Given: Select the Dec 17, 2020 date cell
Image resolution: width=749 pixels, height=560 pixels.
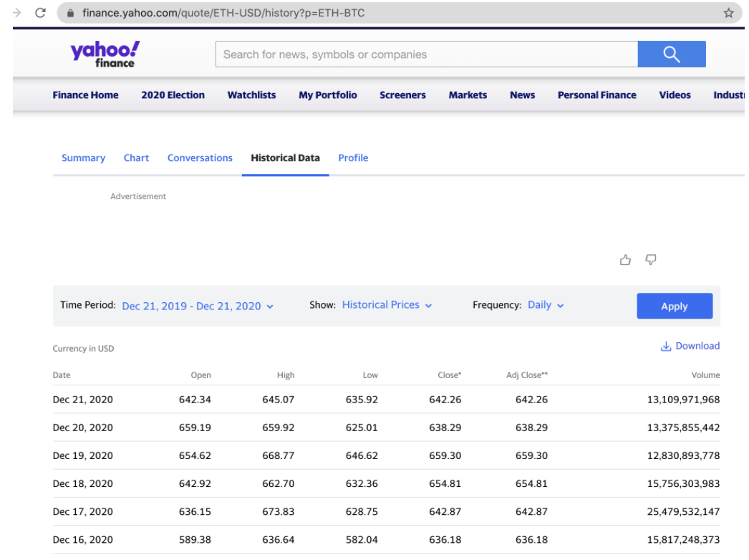Looking at the screenshot, I should tap(82, 512).
